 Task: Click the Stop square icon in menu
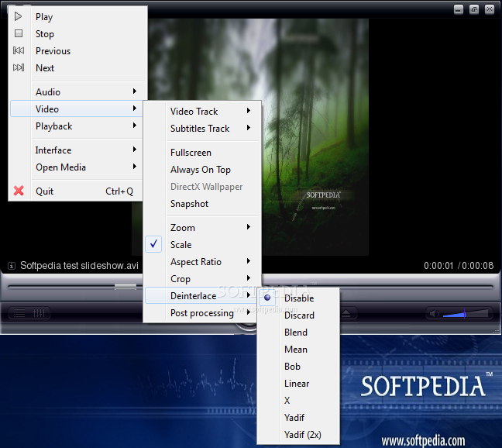pos(19,33)
